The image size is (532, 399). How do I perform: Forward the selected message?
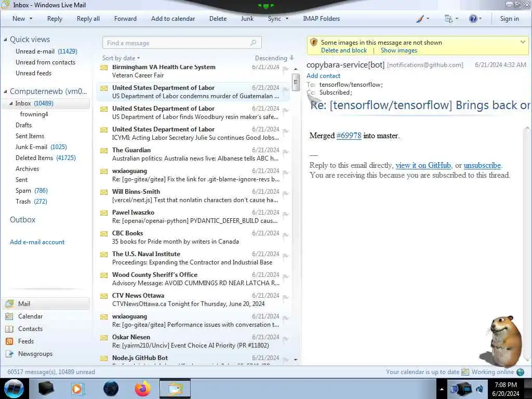click(x=125, y=19)
